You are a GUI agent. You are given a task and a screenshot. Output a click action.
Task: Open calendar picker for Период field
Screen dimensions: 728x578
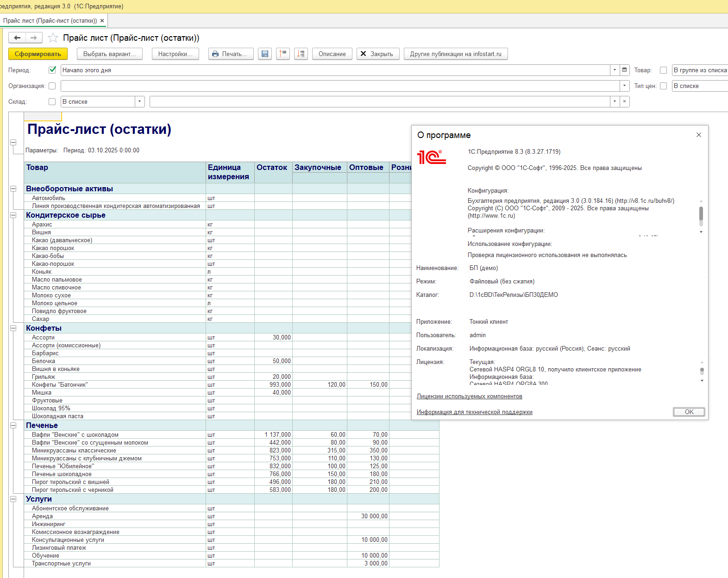[625, 70]
